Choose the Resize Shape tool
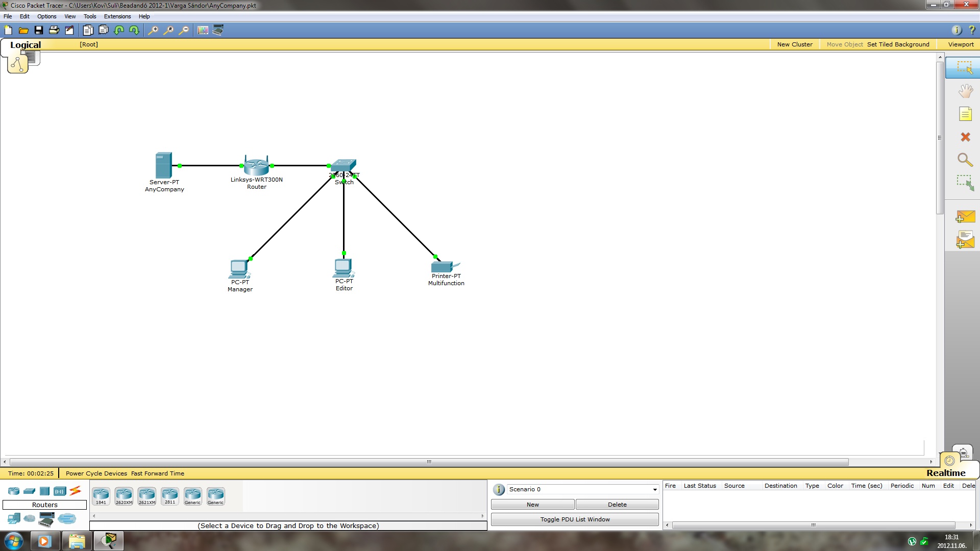980x551 pixels. [965, 183]
